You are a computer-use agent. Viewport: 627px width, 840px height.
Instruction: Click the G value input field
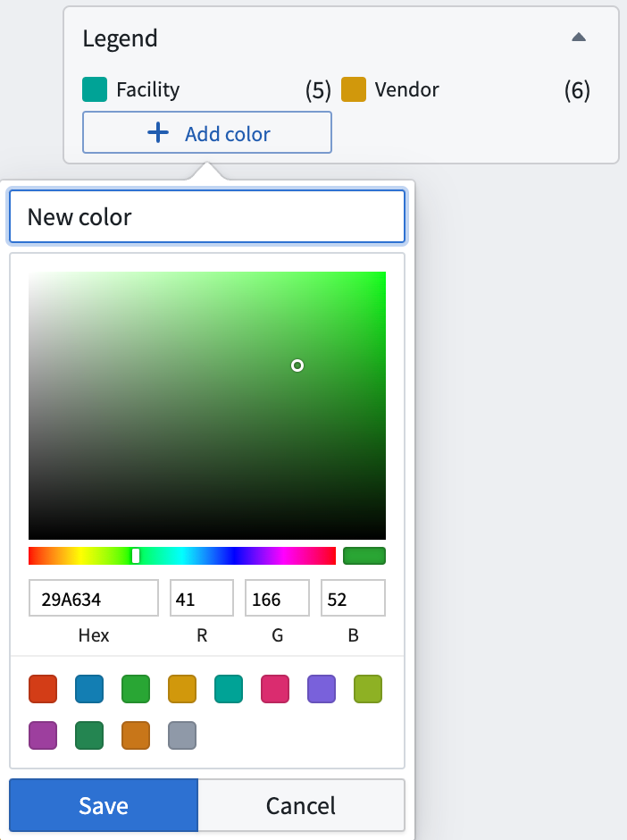[277, 599]
